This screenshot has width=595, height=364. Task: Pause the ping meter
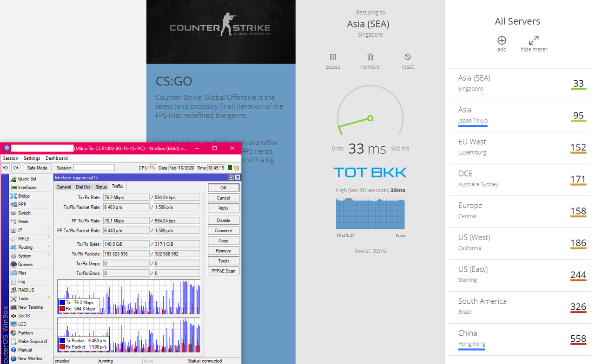[x=333, y=61]
